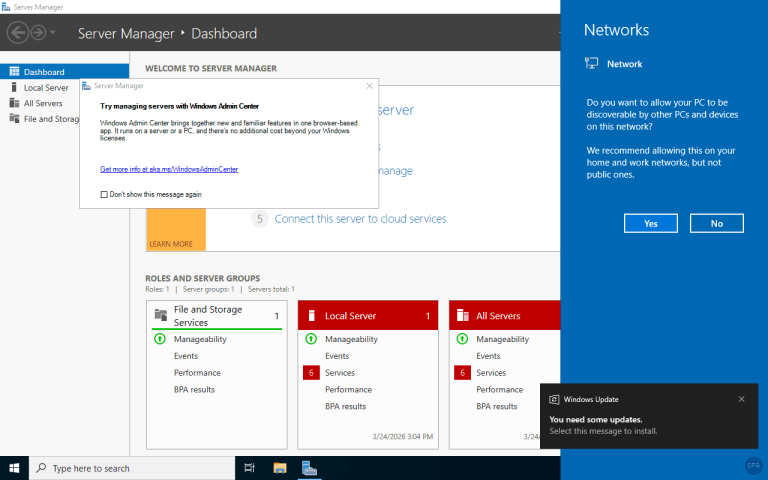Click the Type here to search box
This screenshot has width=768, height=480.
[132, 468]
